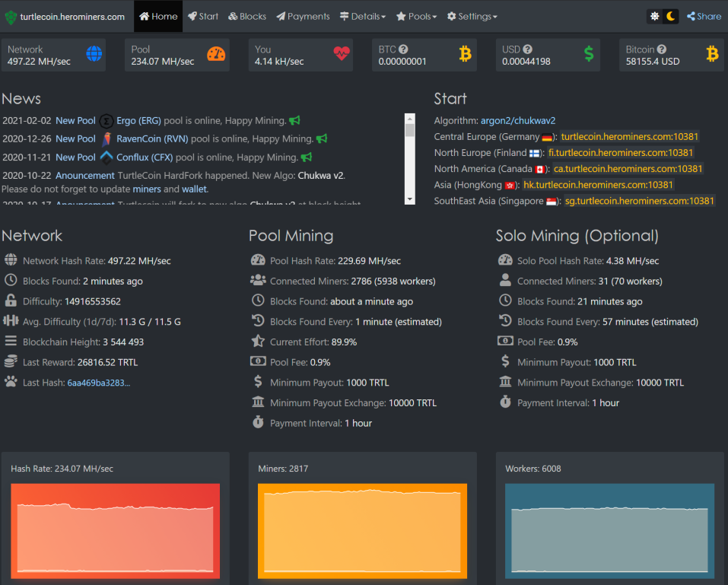
Task: Click the help icon beside Bitcoin label
Action: tap(662, 49)
